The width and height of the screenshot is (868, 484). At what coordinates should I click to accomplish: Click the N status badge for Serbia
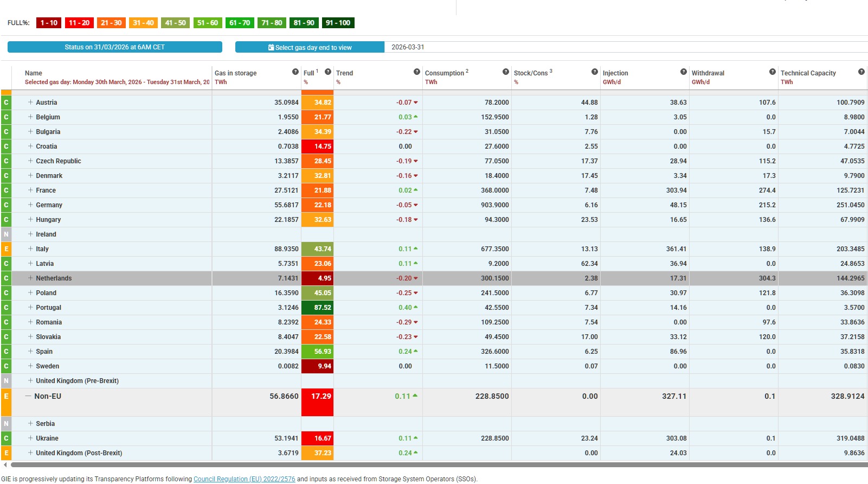coord(6,424)
